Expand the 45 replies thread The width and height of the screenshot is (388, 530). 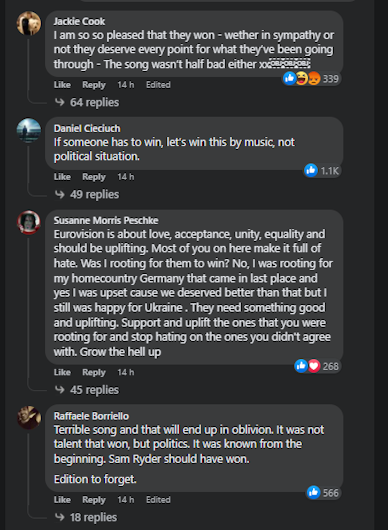(x=87, y=390)
